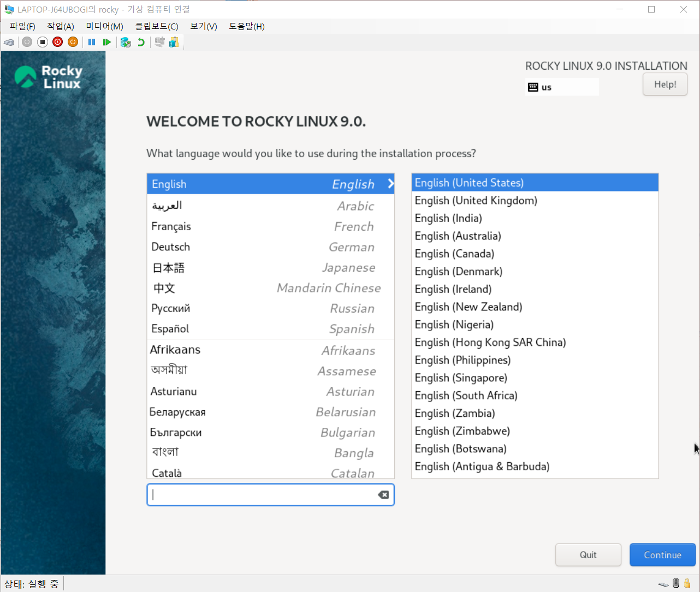The image size is (700, 592).
Task: Open the 클립보드(C) menu
Action: [157, 26]
